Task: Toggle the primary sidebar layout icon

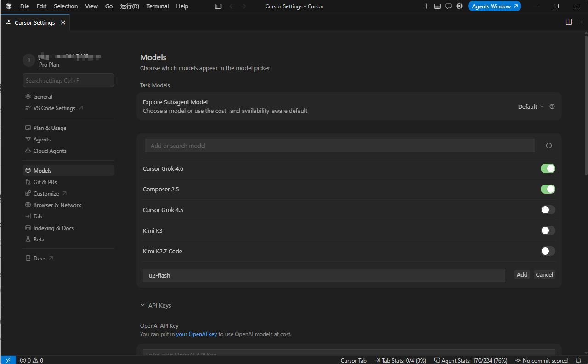Action: coord(218,6)
